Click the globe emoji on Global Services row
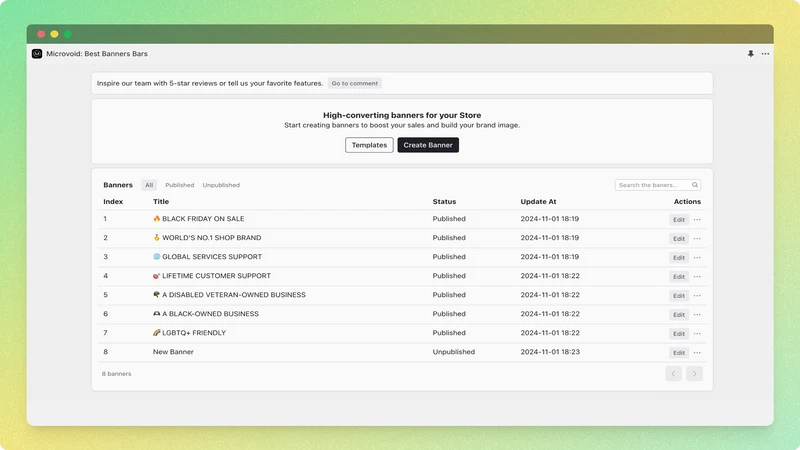Image resolution: width=800 pixels, height=450 pixels. coord(157,257)
